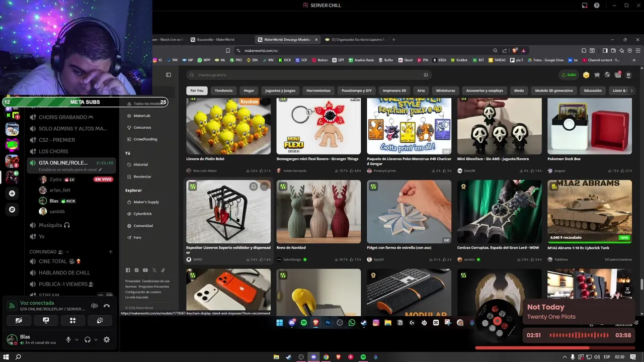The width and height of the screenshot is (644, 362).
Task: Open the Brave Shields lion icon
Action: (x=515, y=50)
